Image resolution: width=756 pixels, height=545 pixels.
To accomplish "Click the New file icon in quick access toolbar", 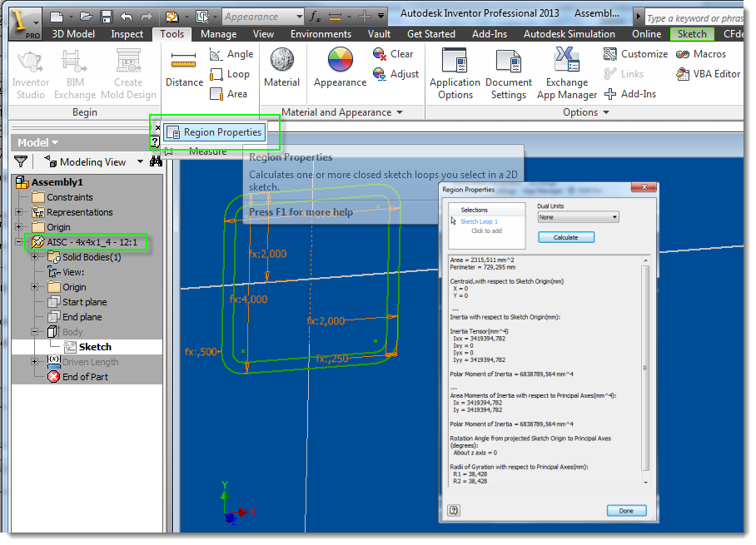I will point(57,17).
